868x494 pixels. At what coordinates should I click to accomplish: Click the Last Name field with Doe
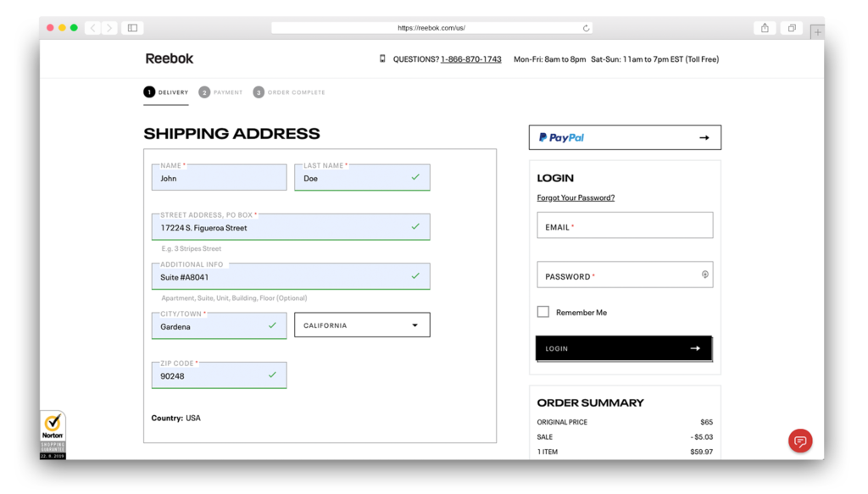click(362, 178)
